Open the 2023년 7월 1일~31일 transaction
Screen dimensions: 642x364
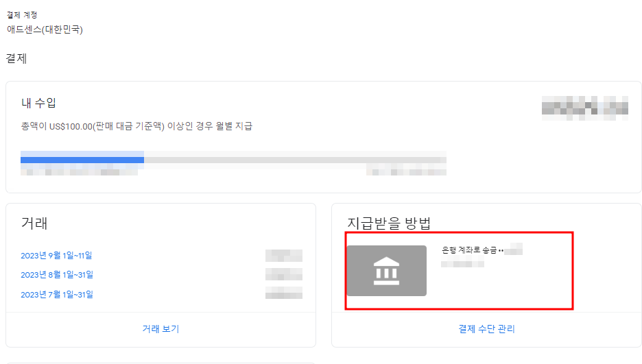point(57,295)
